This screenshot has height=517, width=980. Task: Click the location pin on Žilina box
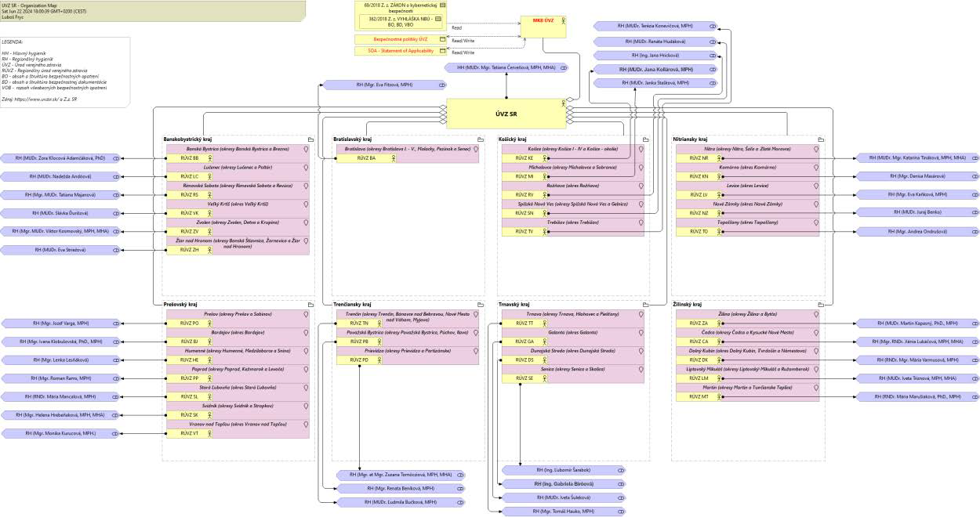[x=815, y=314]
